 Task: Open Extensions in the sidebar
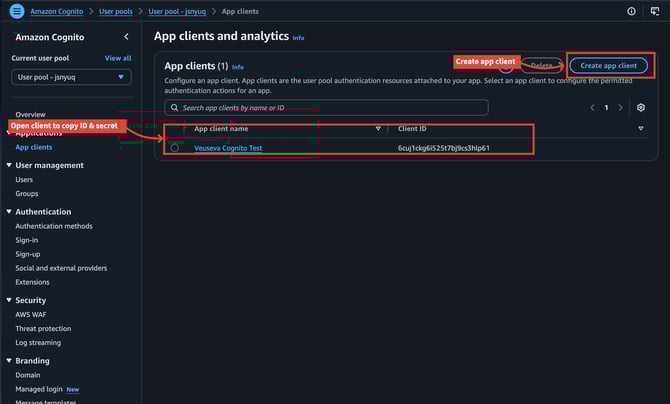pyautogui.click(x=32, y=282)
